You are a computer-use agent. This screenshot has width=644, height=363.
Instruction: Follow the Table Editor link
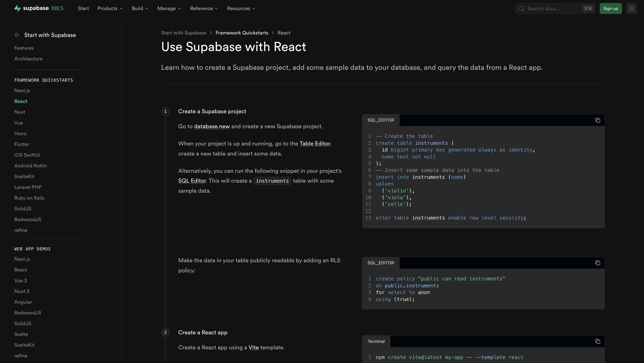315,144
